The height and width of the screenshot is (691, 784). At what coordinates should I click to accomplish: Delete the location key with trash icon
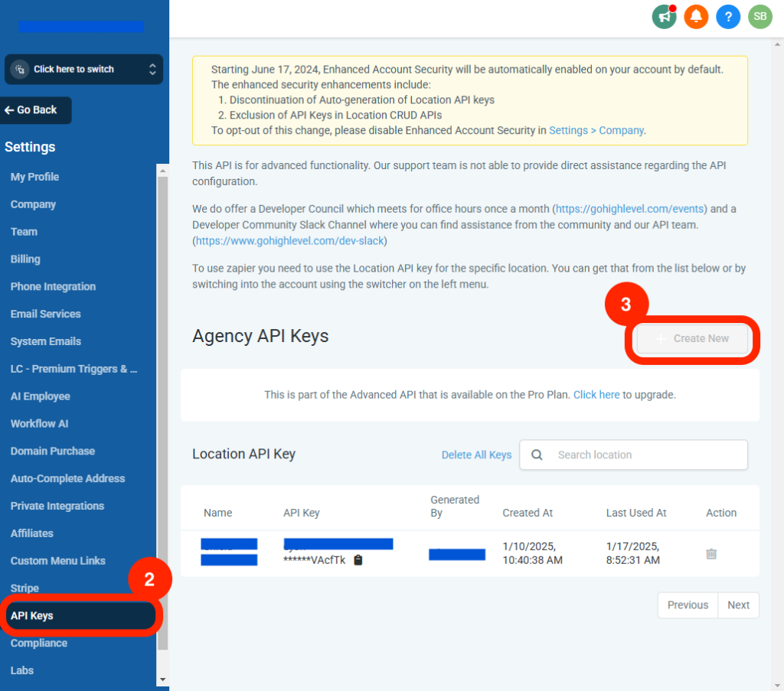pos(711,553)
